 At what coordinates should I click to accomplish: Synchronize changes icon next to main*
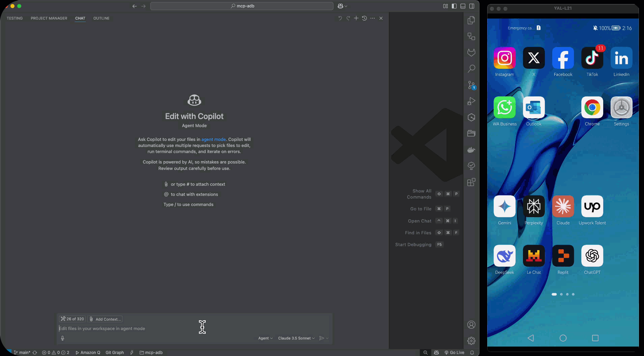pos(34,352)
